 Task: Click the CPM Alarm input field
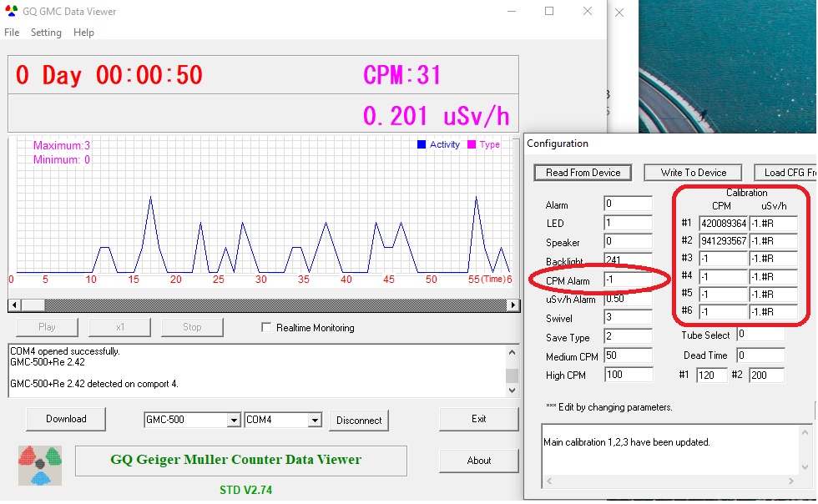pos(627,280)
